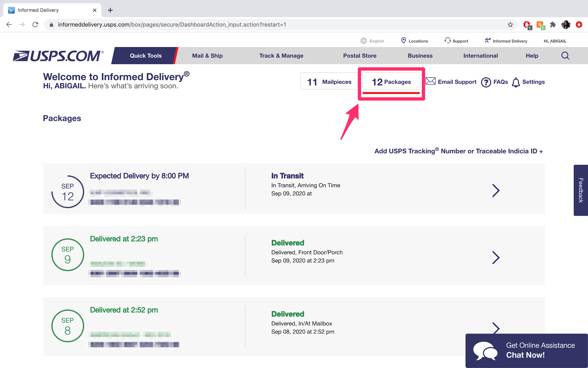Switch to the 11 Mailpieces tab
Viewport: 588px width, 368px height.
tap(329, 81)
